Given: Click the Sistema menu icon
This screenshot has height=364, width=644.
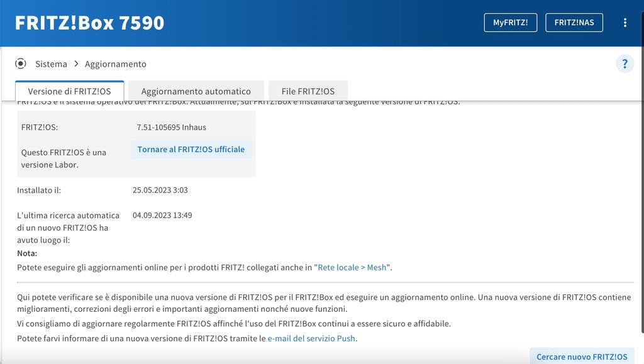Looking at the screenshot, I should 21,63.
